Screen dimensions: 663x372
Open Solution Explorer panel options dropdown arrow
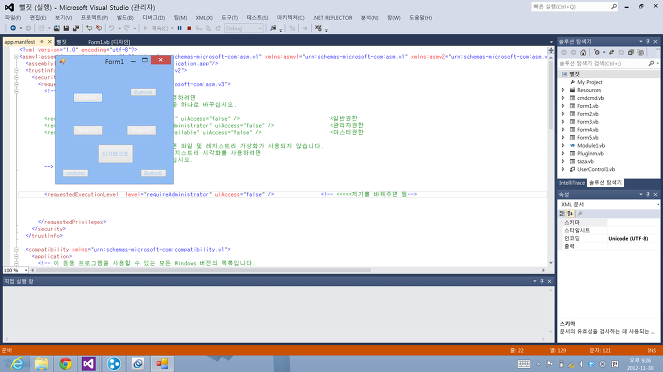641,41
